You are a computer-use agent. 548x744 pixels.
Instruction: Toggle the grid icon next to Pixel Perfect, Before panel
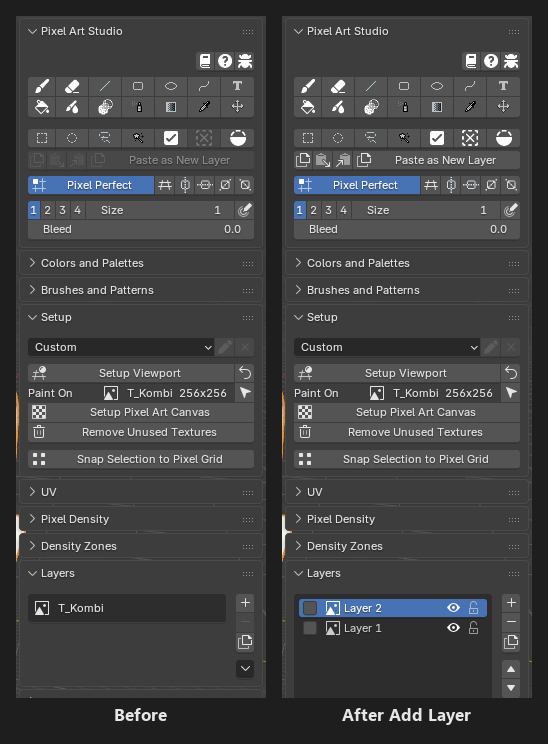click(165, 185)
